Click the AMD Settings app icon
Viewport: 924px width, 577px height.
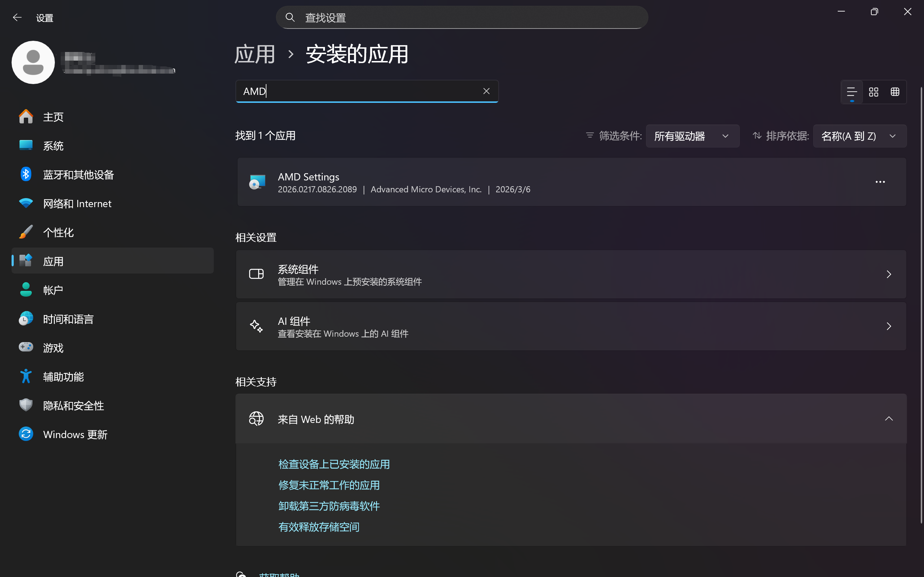point(257,182)
